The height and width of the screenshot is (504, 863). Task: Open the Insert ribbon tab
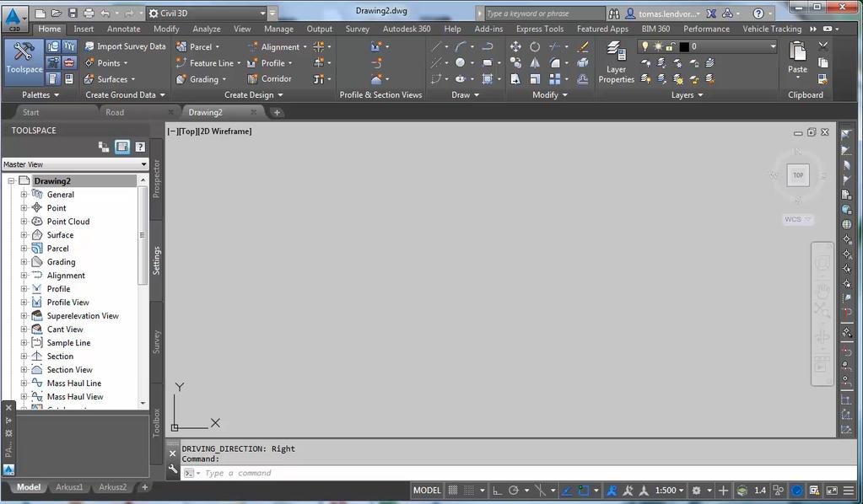point(84,29)
